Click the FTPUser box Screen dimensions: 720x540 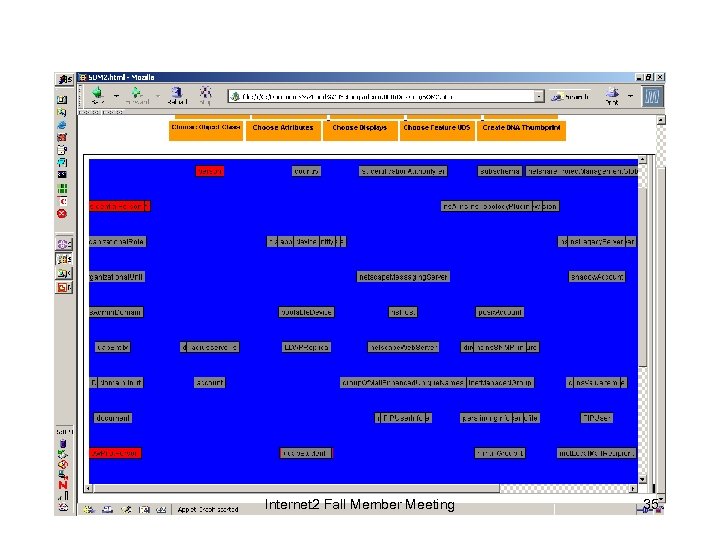click(x=596, y=418)
